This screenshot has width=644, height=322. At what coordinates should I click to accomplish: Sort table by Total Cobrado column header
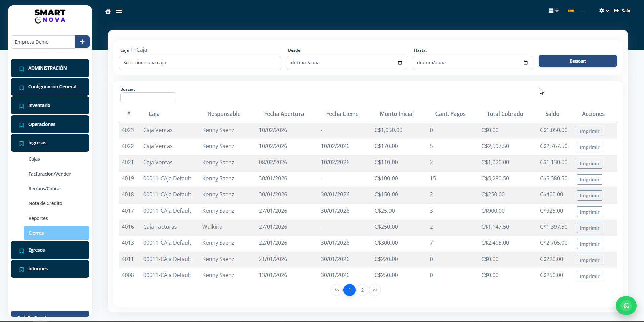[505, 114]
